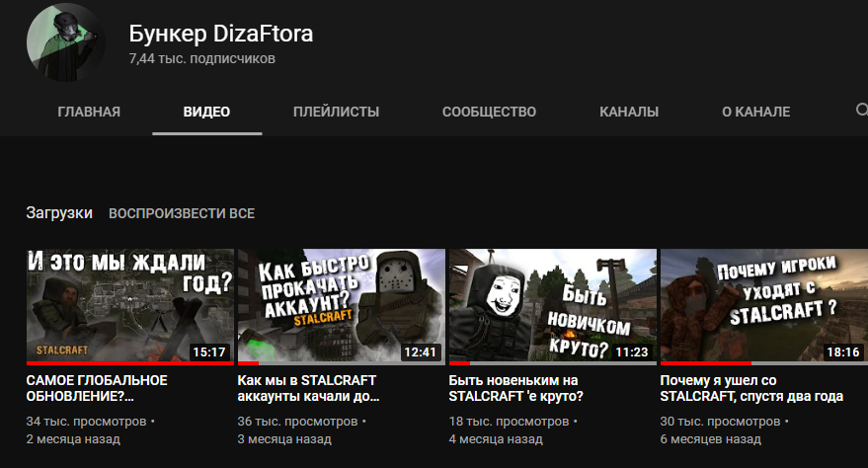
Task: Click '3 месяца назад' upload date
Action: pyautogui.click(x=284, y=439)
